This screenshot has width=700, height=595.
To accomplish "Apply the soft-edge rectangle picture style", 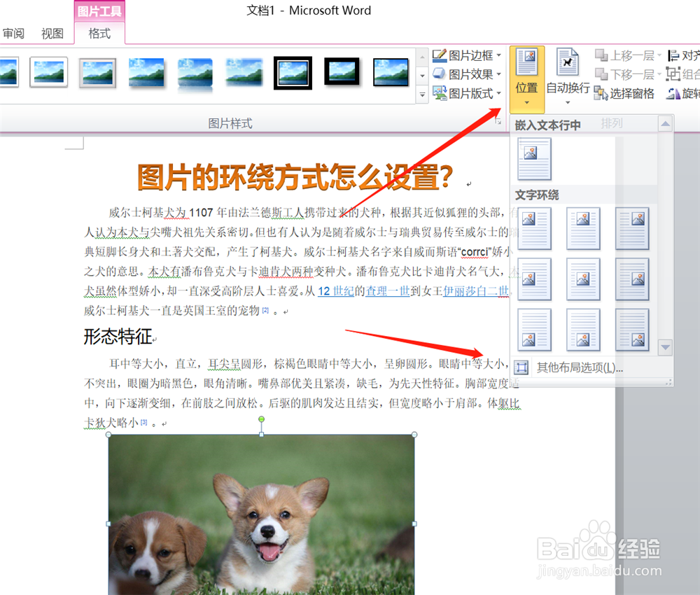I will coord(244,71).
